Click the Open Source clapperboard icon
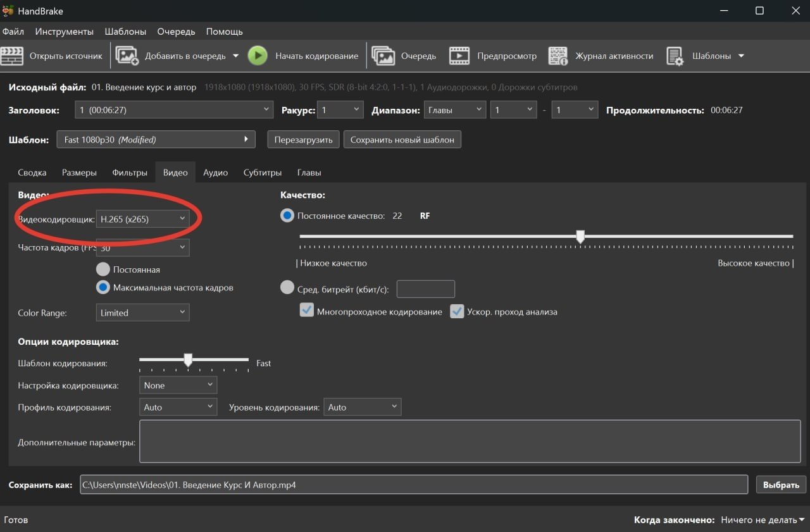 (12, 56)
